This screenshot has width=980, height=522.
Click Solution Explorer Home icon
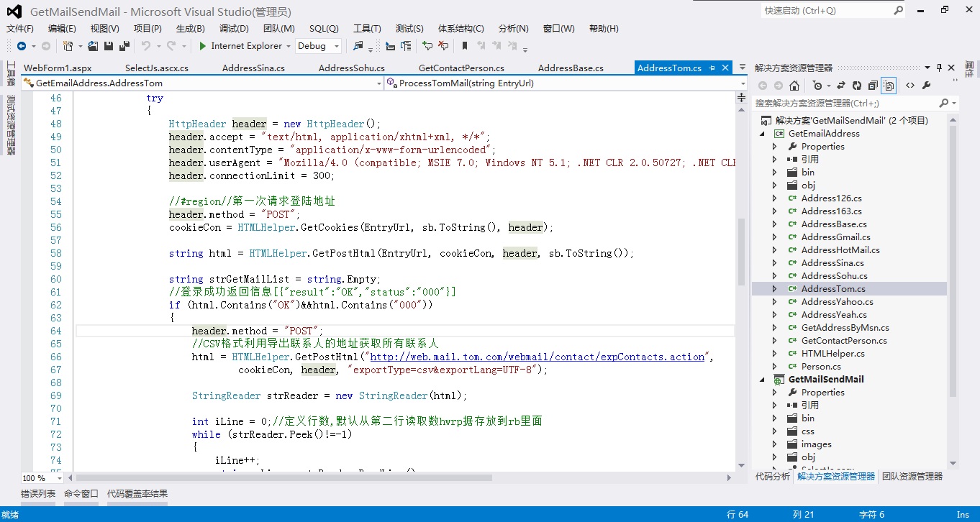click(x=794, y=86)
